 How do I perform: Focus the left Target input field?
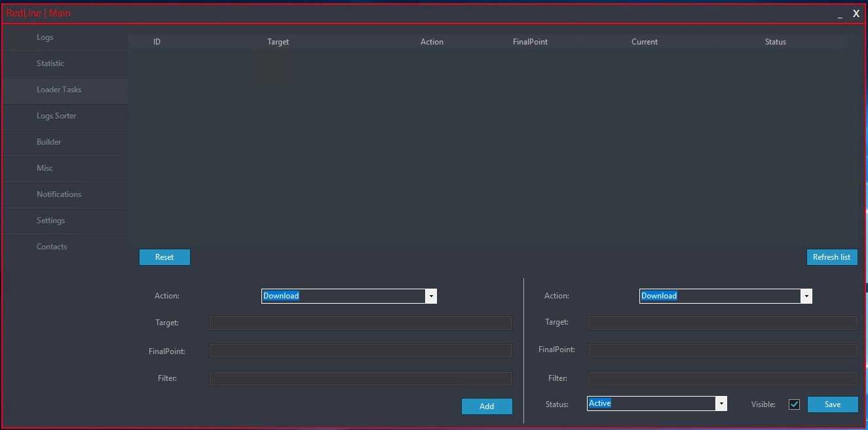point(360,323)
